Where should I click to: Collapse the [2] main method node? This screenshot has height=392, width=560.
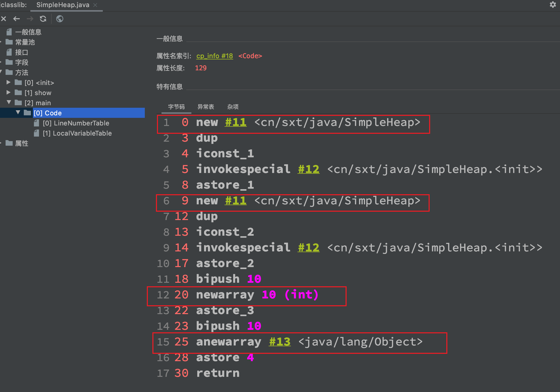pos(9,102)
